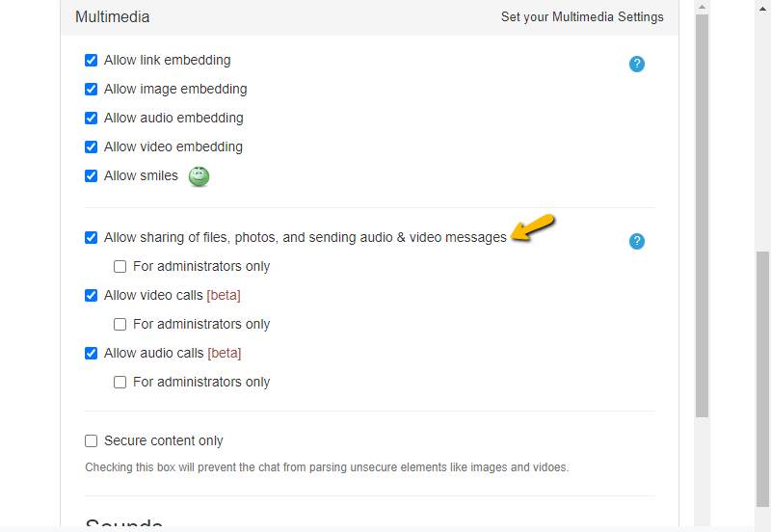Click the help icon beside file sharing
This screenshot has width=771, height=532.
click(636, 241)
